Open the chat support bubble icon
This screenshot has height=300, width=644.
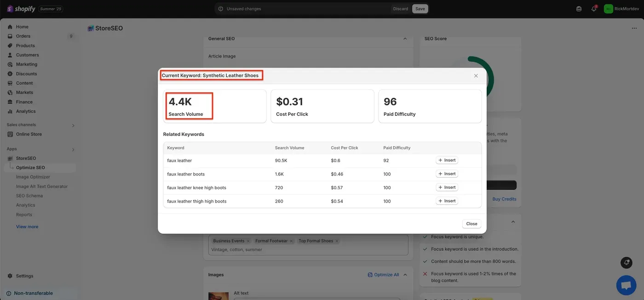point(626,285)
